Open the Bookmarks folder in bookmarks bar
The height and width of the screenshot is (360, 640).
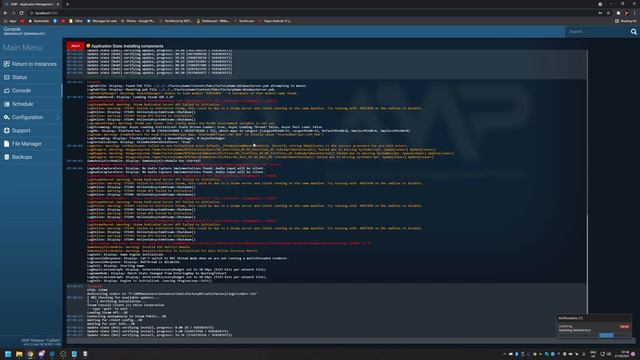(39, 21)
